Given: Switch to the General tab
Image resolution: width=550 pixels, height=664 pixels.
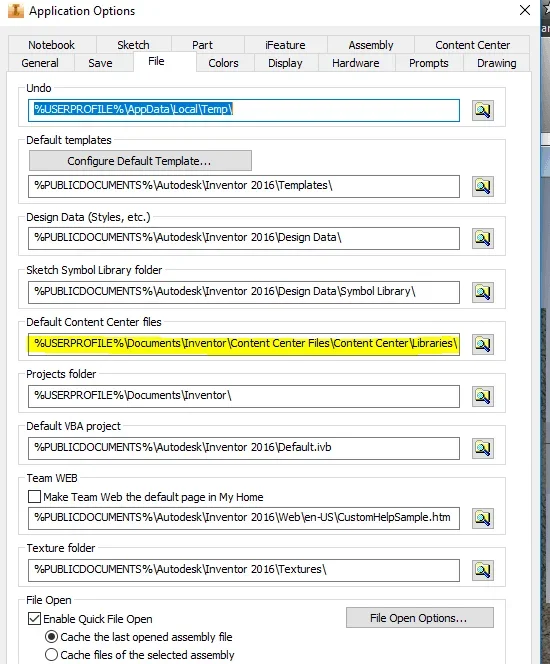Looking at the screenshot, I should click(x=40, y=63).
